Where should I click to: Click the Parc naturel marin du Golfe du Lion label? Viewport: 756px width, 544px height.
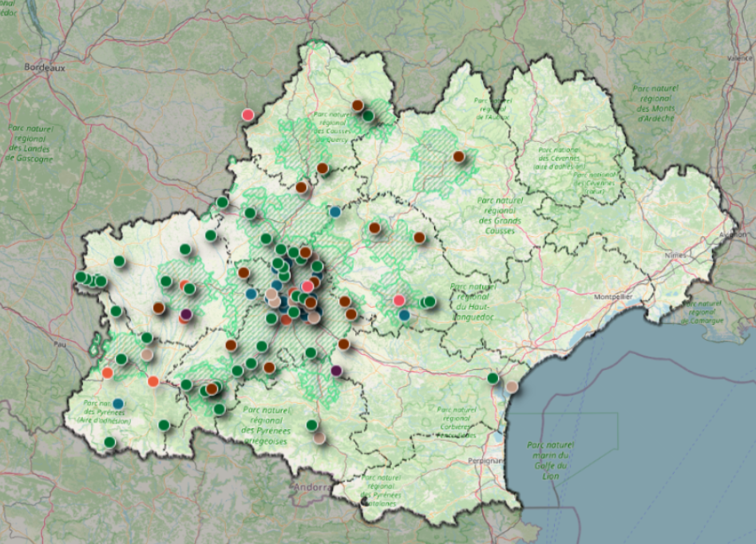pos(552,460)
